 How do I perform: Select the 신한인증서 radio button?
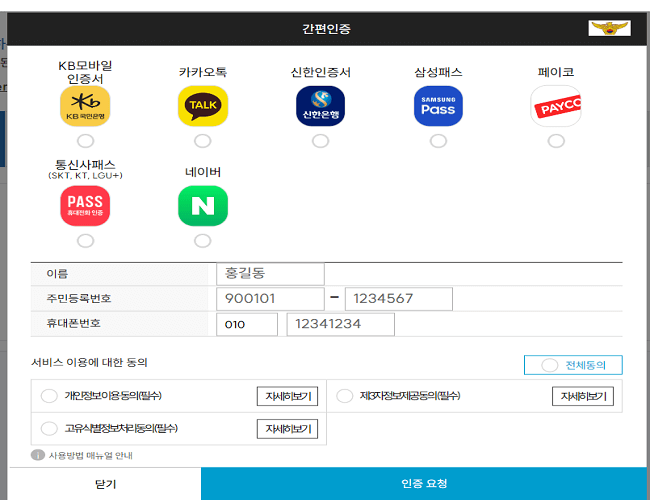coord(320,141)
